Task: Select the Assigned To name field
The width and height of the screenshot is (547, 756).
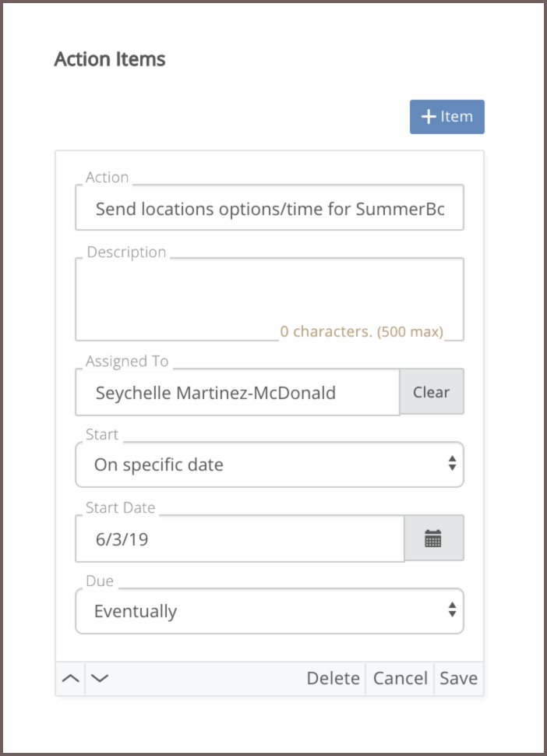Action: 237,392
